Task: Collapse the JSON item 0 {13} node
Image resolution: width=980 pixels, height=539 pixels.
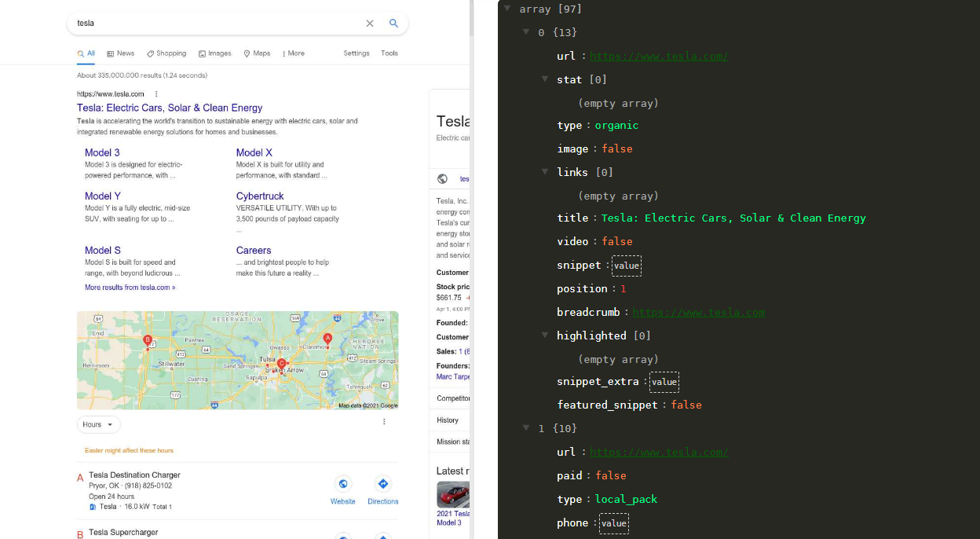Action: pyautogui.click(x=526, y=32)
